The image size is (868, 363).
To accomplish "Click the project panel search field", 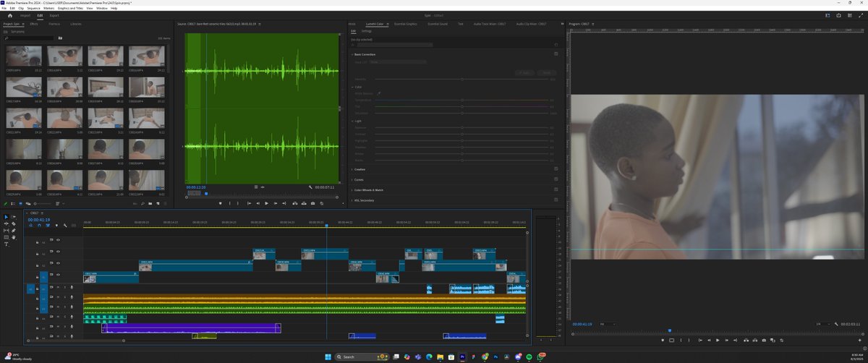I will click(29, 38).
